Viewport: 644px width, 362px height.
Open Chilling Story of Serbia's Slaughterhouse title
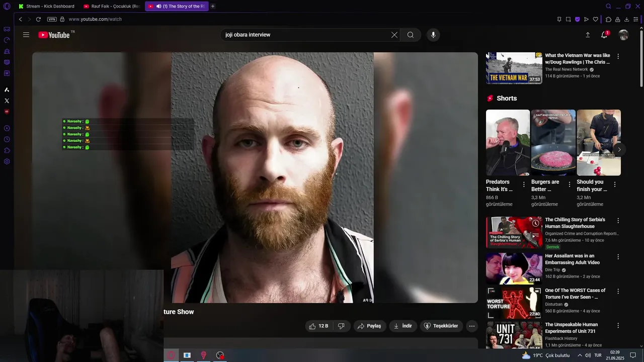pyautogui.click(x=575, y=223)
